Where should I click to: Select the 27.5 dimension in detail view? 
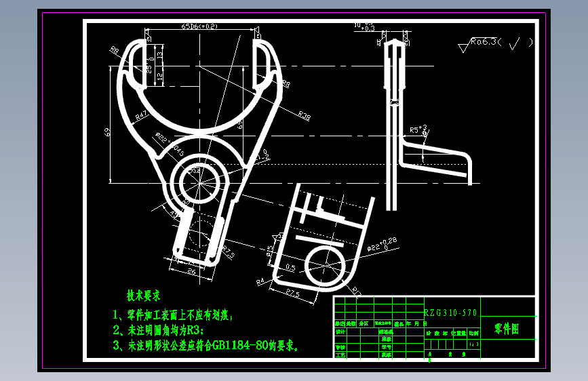(292, 292)
